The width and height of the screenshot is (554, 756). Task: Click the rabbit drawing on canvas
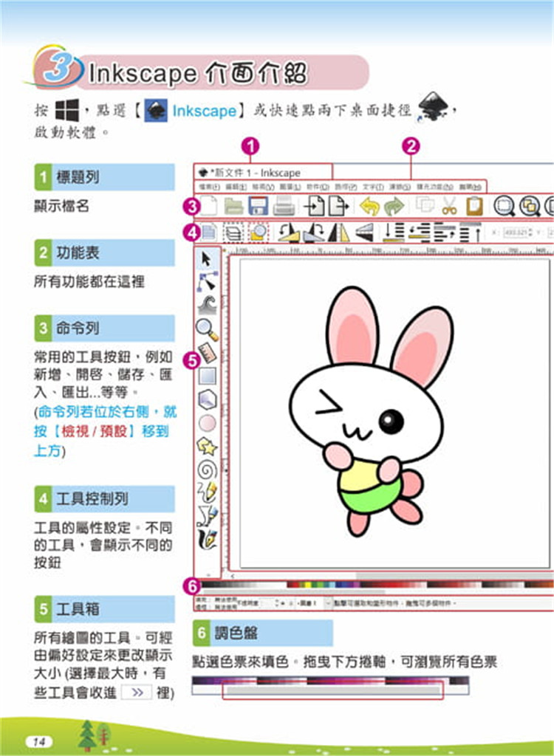(x=372, y=410)
